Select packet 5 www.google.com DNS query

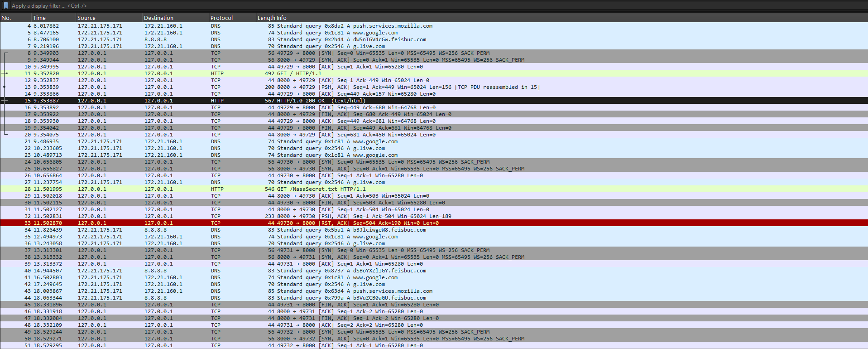click(434, 33)
